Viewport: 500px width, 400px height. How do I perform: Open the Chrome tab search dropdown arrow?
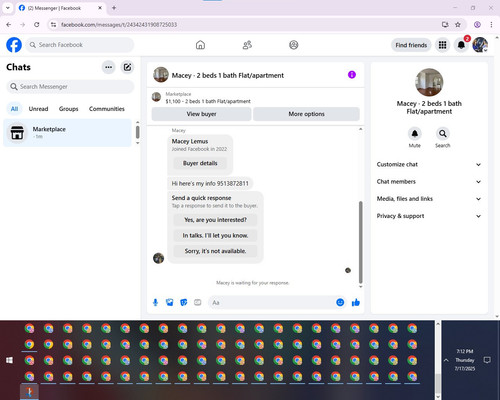pyautogui.click(x=8, y=8)
